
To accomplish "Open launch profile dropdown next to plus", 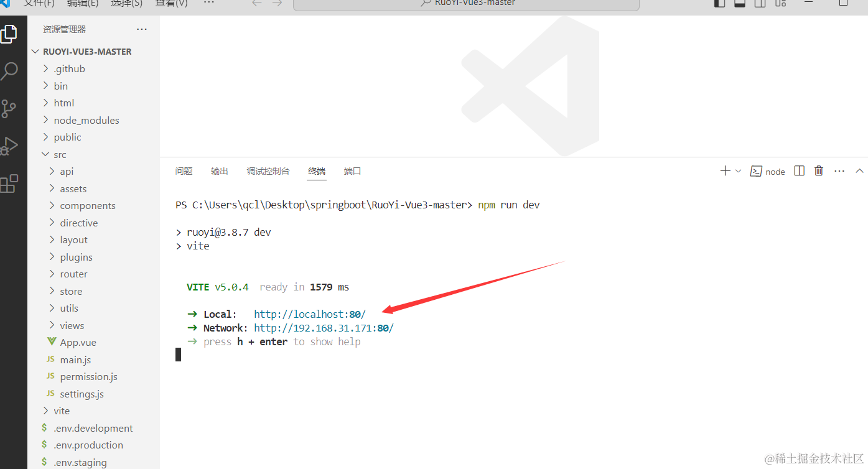I will 739,171.
